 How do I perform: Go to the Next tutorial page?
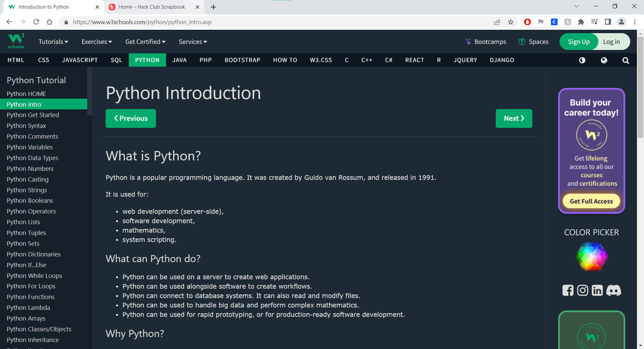click(x=514, y=118)
